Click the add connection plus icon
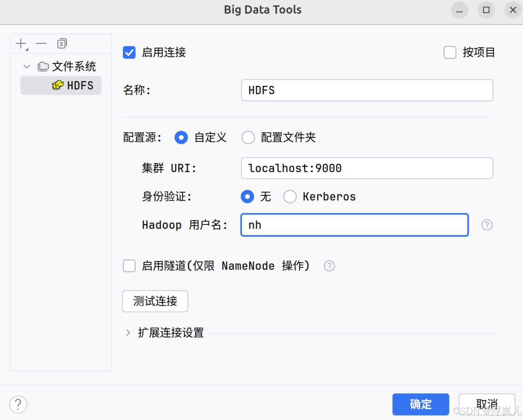This screenshot has width=523, height=420. pos(21,44)
